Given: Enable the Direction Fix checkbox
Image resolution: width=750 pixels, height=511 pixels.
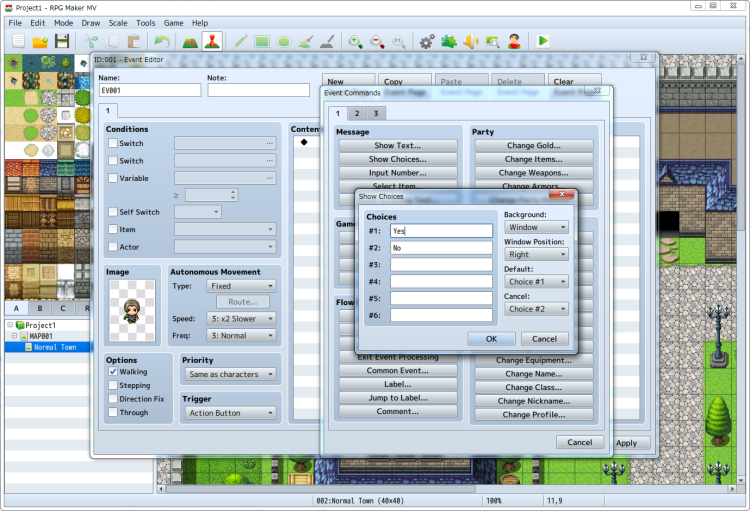Looking at the screenshot, I should 113,398.
